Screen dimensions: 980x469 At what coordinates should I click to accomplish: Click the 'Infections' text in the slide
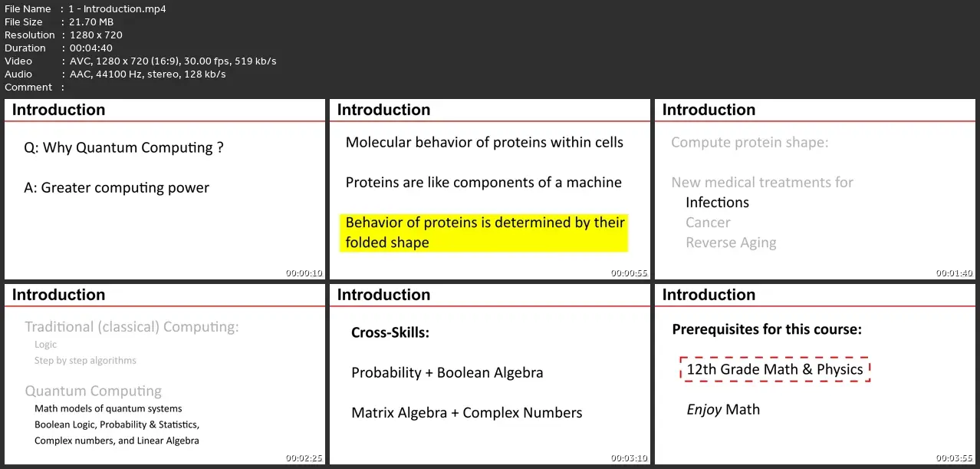point(717,203)
